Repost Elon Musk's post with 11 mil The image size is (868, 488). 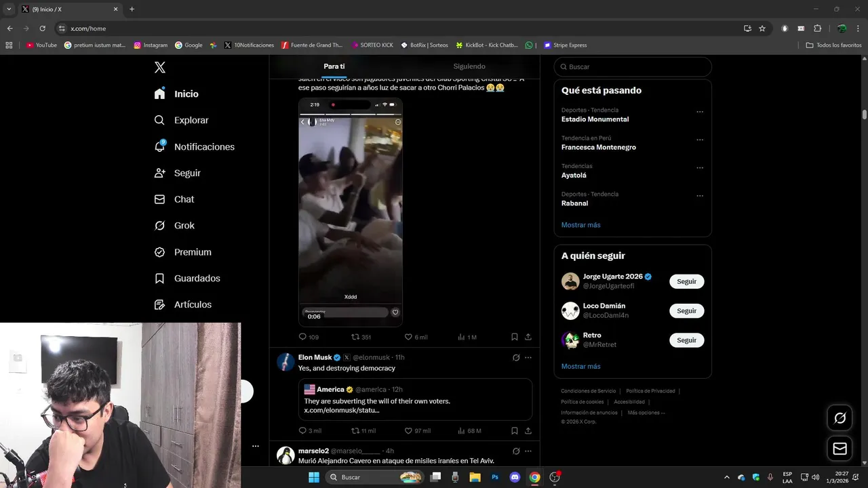[363, 430]
